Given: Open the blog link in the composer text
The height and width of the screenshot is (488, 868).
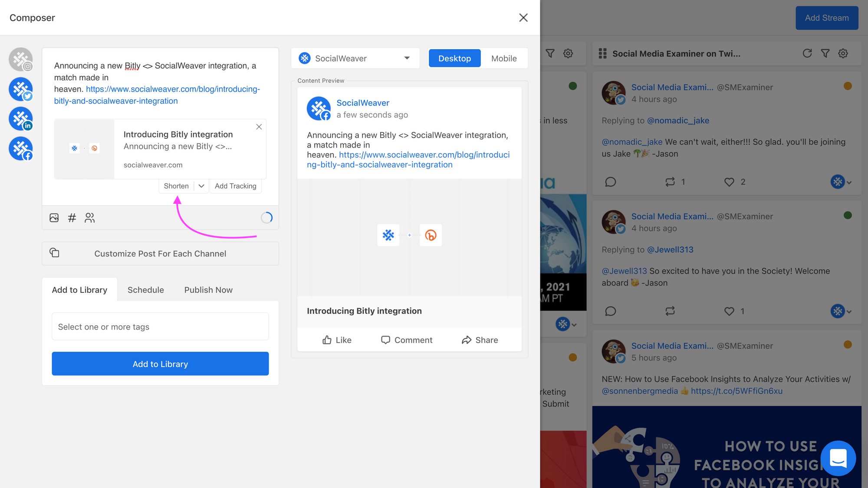Looking at the screenshot, I should (x=157, y=95).
